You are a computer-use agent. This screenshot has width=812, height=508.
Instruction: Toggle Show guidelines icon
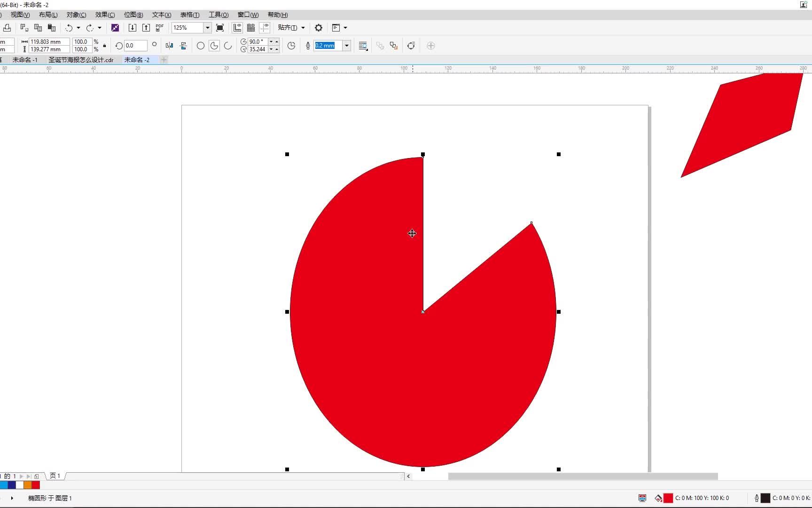pos(265,28)
